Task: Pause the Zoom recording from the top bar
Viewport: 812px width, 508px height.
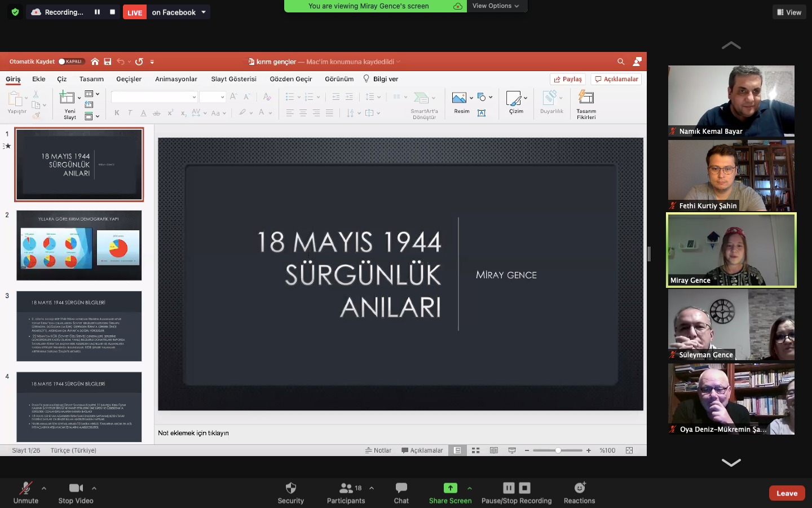Action: [97, 12]
